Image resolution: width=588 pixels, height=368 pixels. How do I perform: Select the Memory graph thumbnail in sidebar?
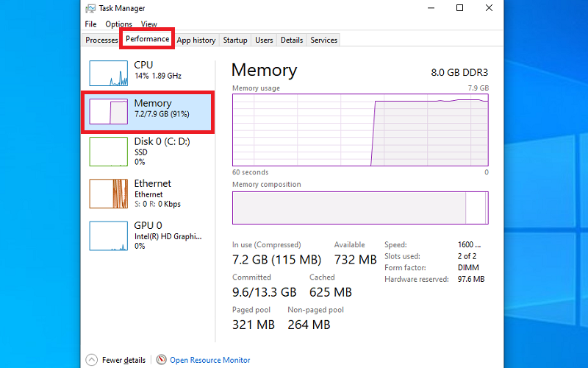109,112
